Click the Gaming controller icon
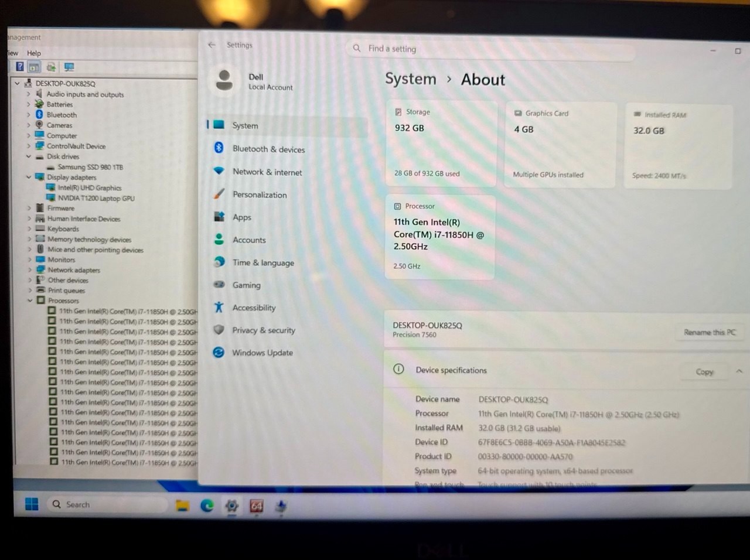The image size is (750, 560). 219,285
